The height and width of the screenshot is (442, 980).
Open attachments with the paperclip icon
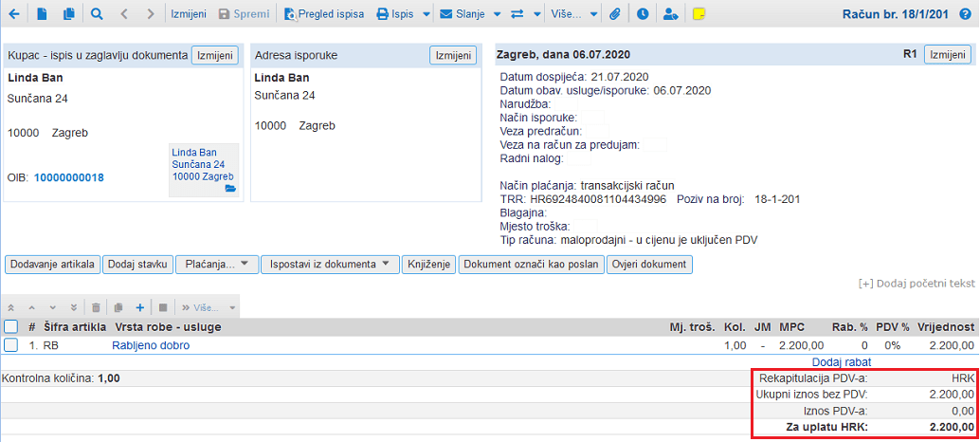pyautogui.click(x=614, y=14)
